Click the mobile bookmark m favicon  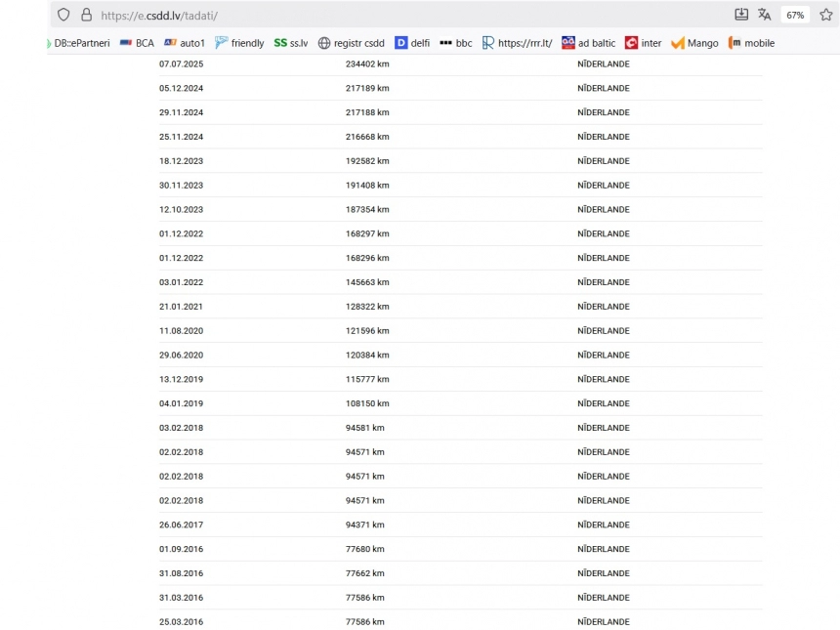pos(734,43)
